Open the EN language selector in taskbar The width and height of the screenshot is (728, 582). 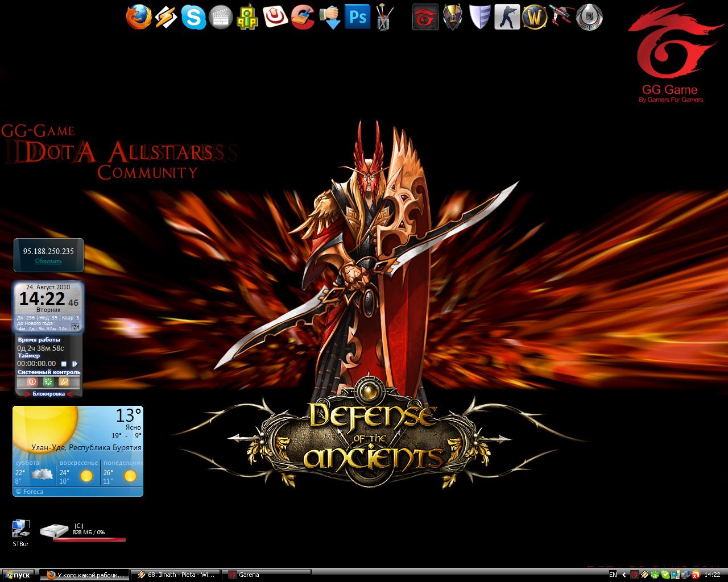coord(613,575)
